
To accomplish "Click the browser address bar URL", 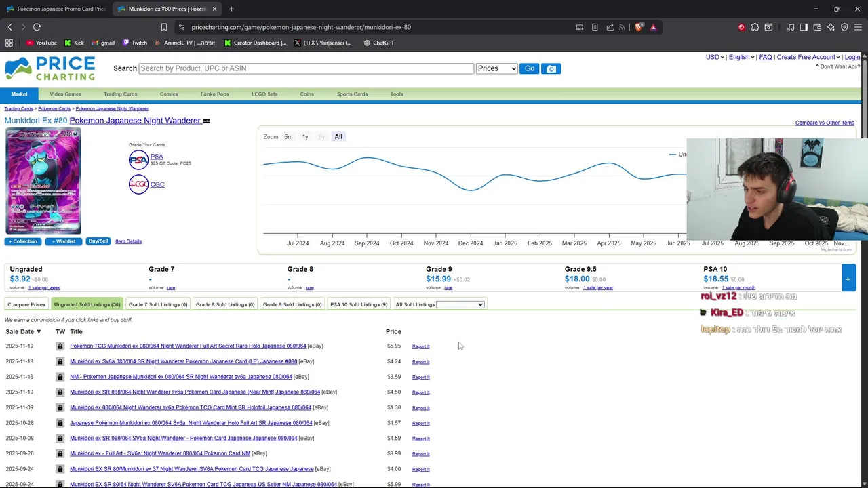I will coord(301,27).
